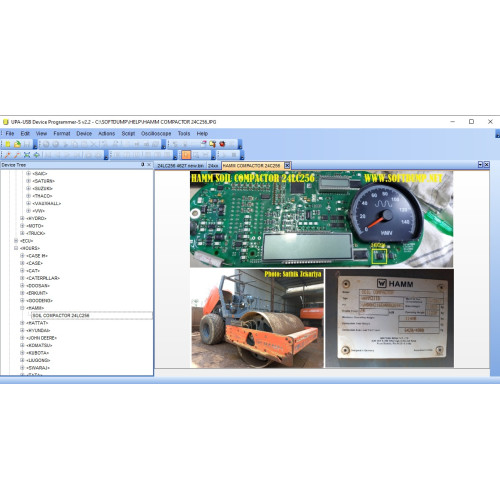Switch to the 24LC256 4627 new.bin tab
The image size is (500, 500).
click(x=180, y=166)
